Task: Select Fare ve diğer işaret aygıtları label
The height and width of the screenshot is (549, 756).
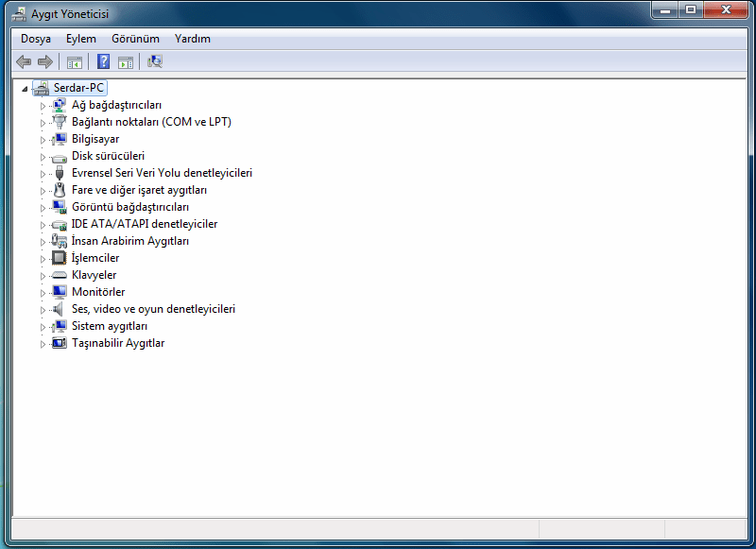Action: coord(139,190)
